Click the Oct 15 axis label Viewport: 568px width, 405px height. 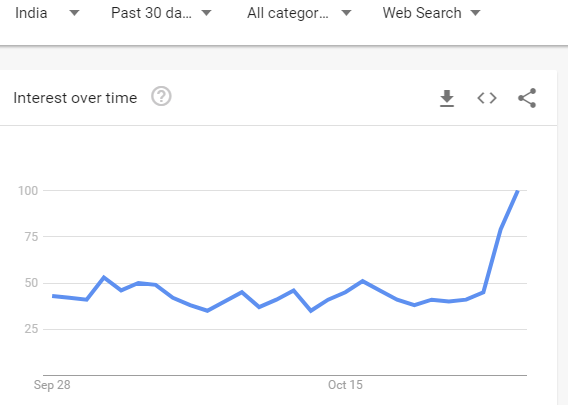coord(345,385)
